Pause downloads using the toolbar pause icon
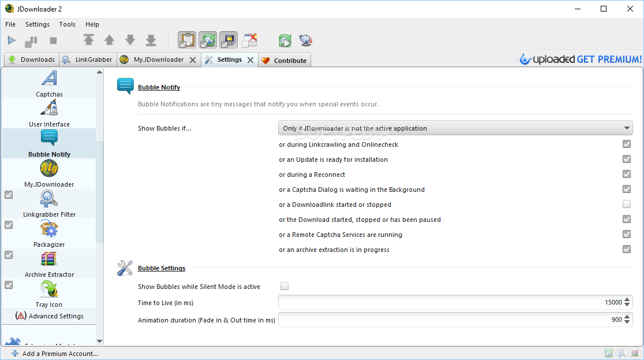This screenshot has width=644, height=360. pyautogui.click(x=31, y=40)
